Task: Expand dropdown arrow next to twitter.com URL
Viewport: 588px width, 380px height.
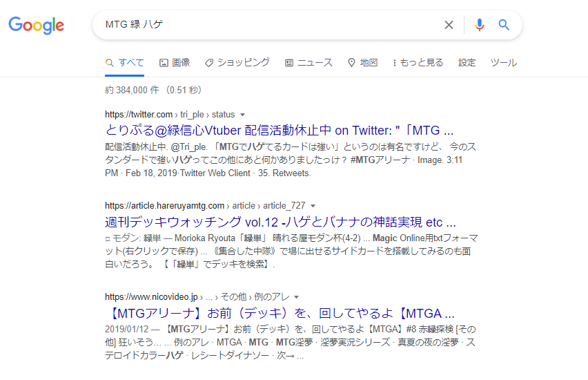Action: (x=243, y=115)
